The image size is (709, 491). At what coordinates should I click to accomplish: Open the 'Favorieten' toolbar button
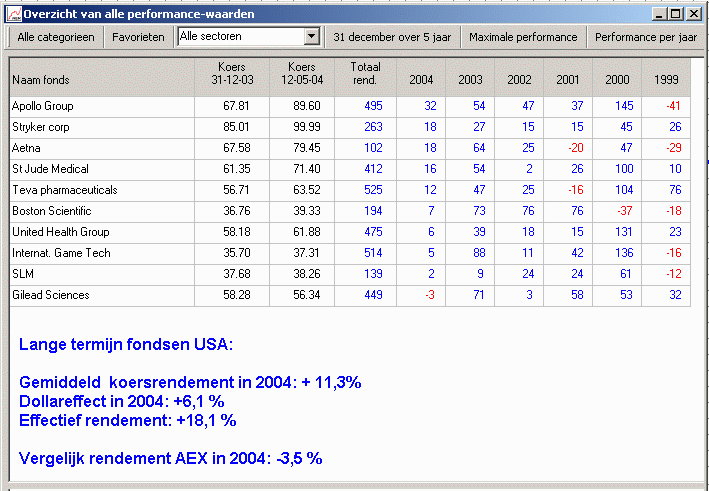[138, 37]
